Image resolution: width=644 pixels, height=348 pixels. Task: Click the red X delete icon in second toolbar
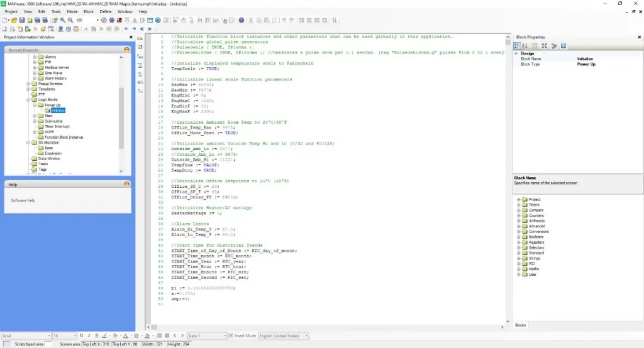point(35,29)
